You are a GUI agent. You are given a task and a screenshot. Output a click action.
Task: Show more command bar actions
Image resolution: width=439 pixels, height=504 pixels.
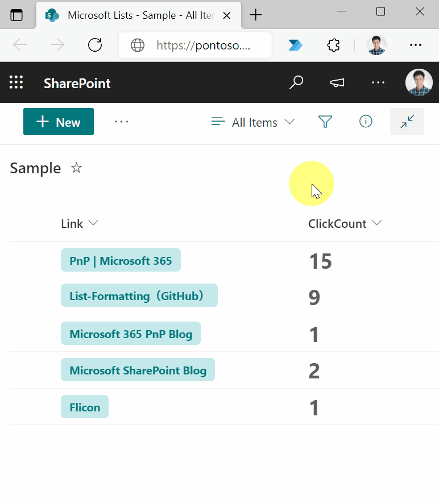[x=122, y=122]
